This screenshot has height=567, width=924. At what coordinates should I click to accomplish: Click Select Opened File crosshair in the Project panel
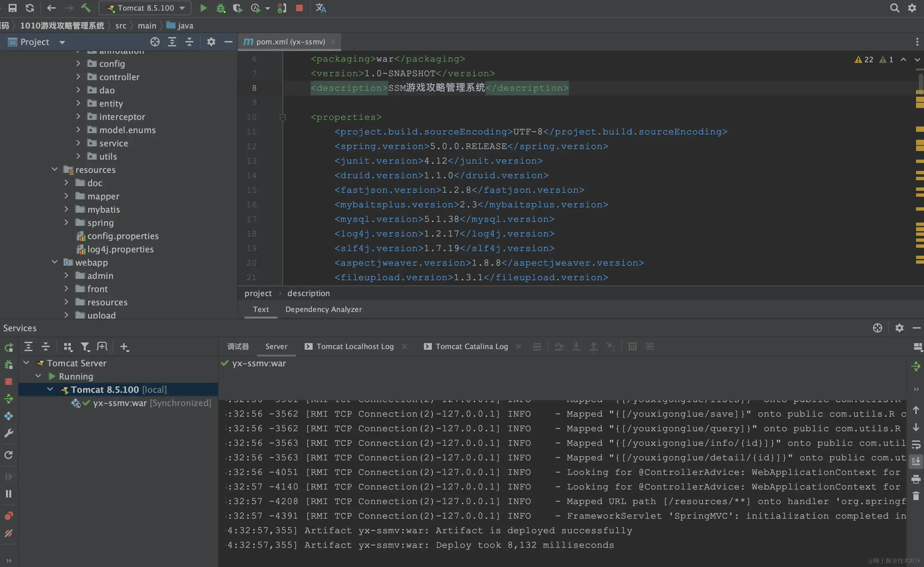pyautogui.click(x=155, y=42)
